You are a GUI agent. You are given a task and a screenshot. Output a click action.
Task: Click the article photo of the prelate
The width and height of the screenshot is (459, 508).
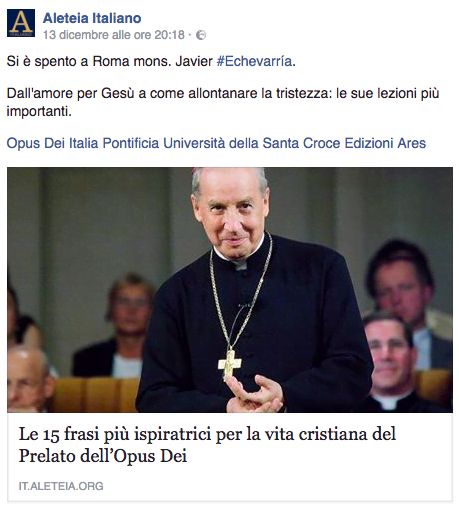pos(230,290)
